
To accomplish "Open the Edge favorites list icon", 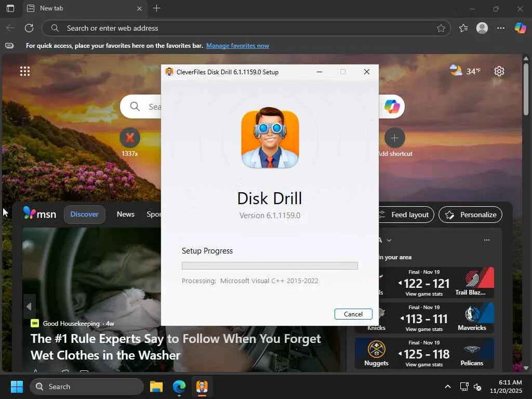I will 463,28.
